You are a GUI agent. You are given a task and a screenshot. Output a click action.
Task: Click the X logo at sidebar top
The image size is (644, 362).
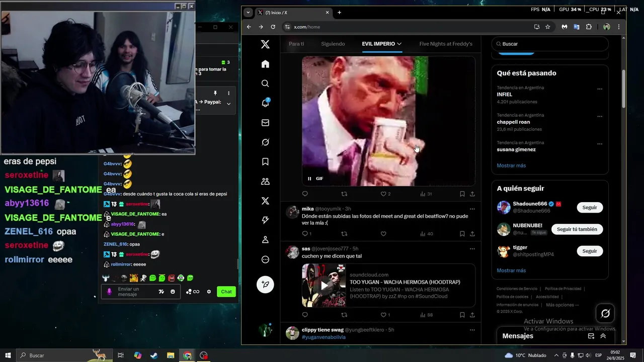point(265,44)
